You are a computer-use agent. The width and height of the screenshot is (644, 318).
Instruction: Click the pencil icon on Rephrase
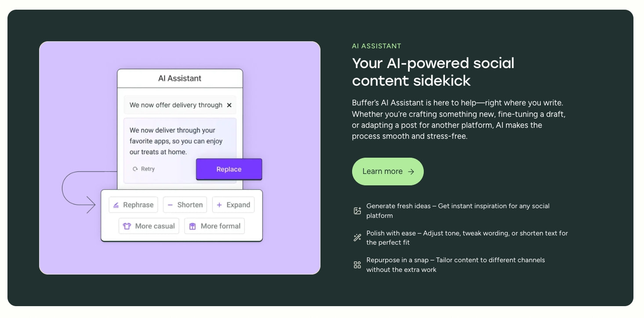[x=116, y=205]
